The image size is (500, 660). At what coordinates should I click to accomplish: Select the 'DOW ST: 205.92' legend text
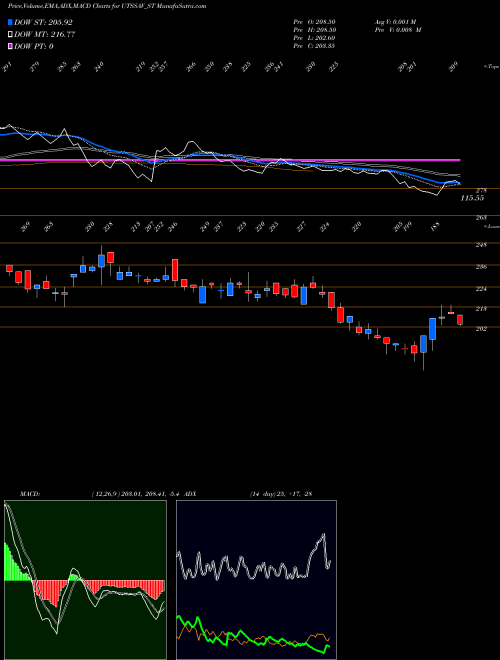(x=43, y=23)
